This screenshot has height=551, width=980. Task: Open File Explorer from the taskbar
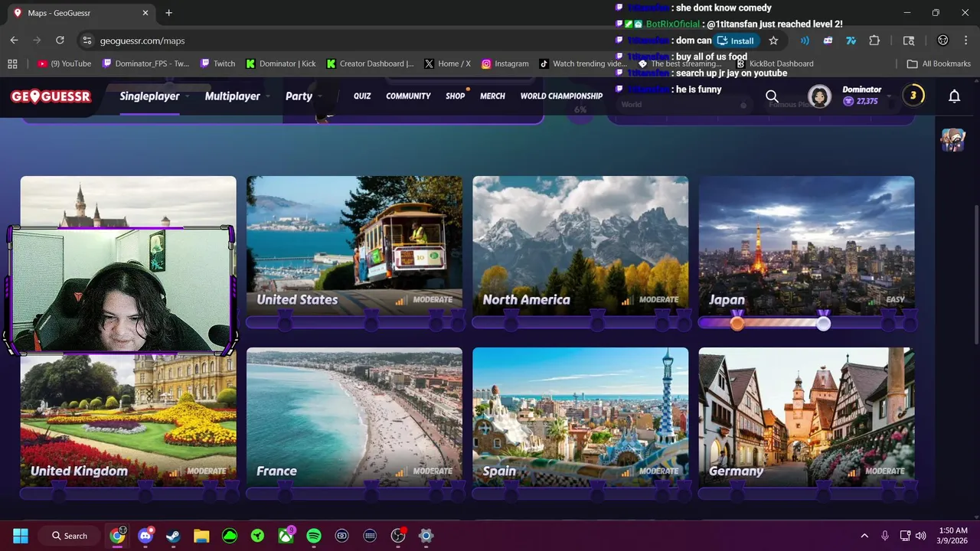click(x=201, y=536)
